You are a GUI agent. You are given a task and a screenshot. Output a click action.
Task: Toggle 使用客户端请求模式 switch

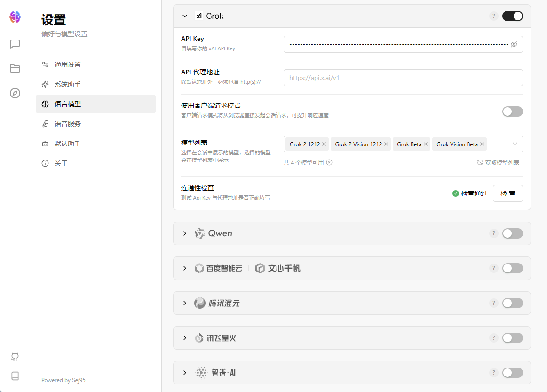pyautogui.click(x=513, y=112)
